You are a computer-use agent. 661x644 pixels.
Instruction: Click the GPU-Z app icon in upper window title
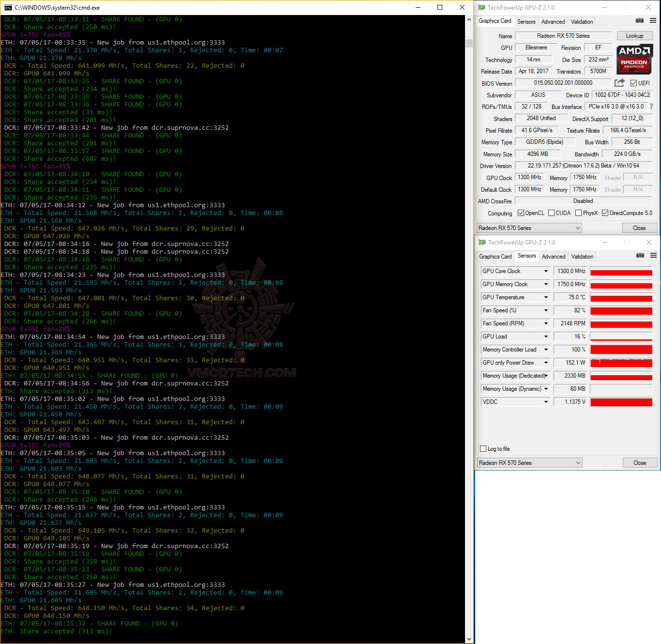[x=481, y=7]
